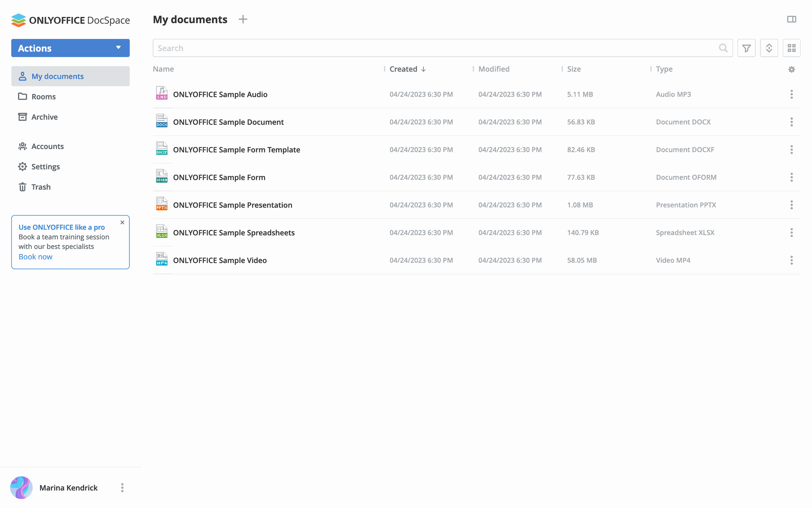812x508 pixels.
Task: Toggle the info panel icon
Action: (791, 19)
